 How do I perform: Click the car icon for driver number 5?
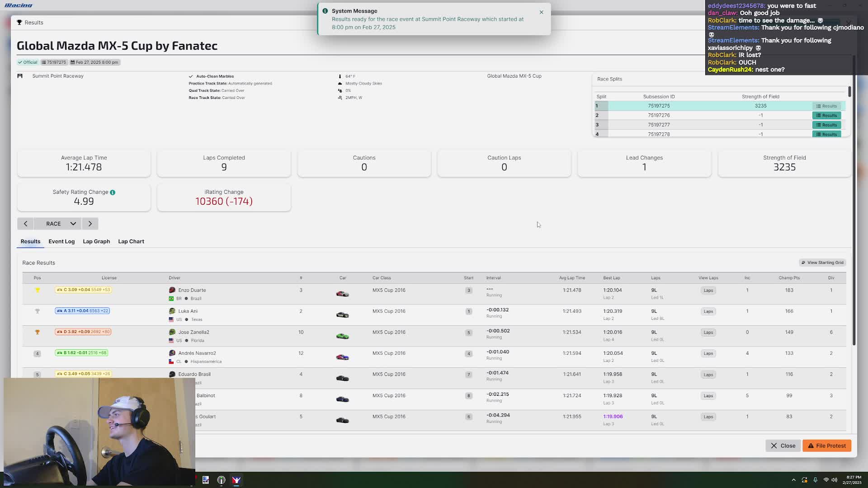342,420
